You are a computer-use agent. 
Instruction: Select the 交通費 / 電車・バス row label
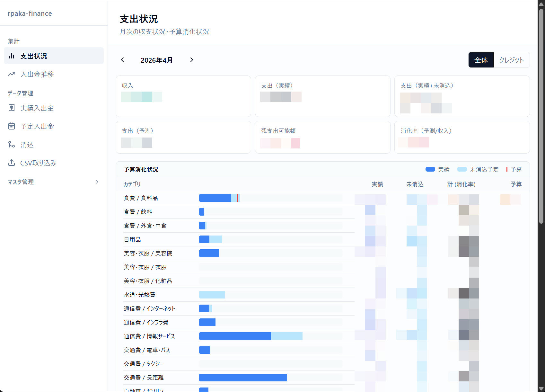147,350
